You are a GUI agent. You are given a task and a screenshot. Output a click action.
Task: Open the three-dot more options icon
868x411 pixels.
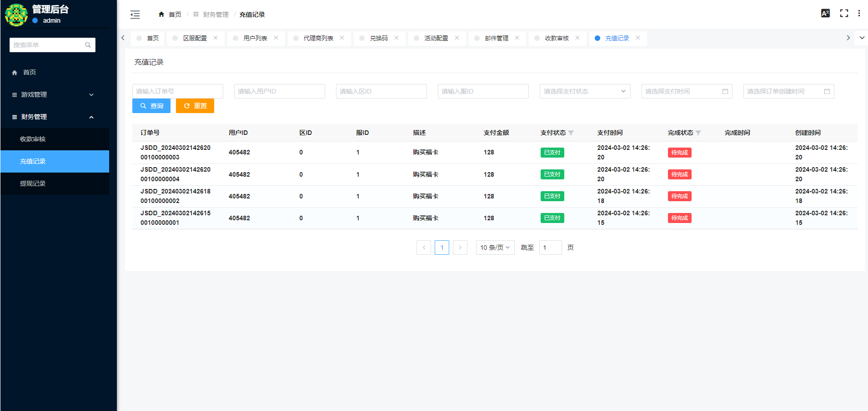859,13
